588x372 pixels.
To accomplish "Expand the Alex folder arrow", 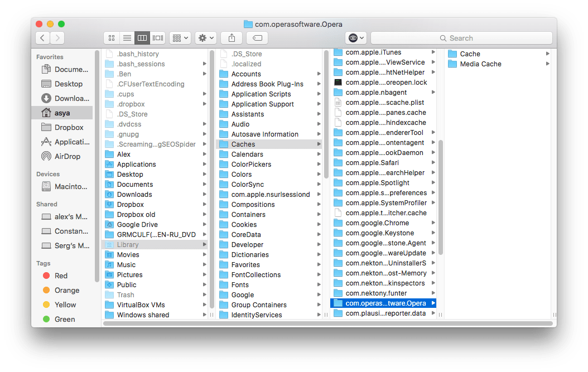I will (205, 154).
